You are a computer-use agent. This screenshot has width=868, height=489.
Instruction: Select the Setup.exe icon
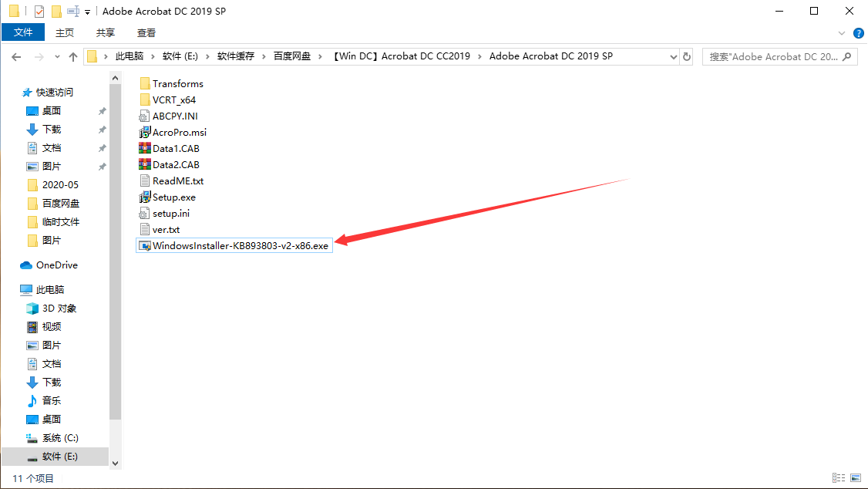tap(144, 197)
